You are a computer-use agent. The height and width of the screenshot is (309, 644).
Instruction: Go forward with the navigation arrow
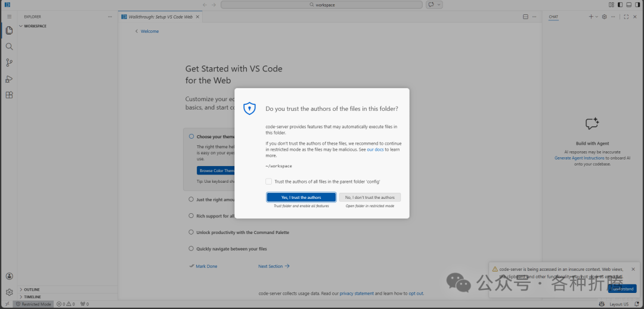tap(213, 5)
